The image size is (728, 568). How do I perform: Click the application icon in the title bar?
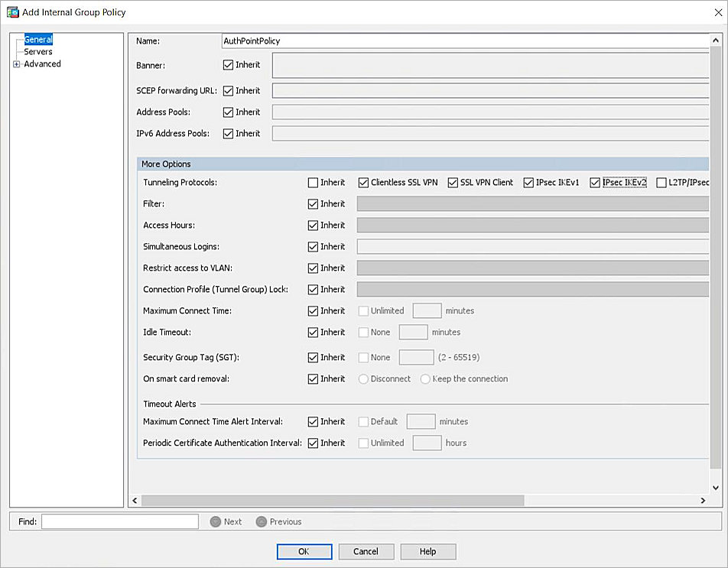click(x=11, y=11)
